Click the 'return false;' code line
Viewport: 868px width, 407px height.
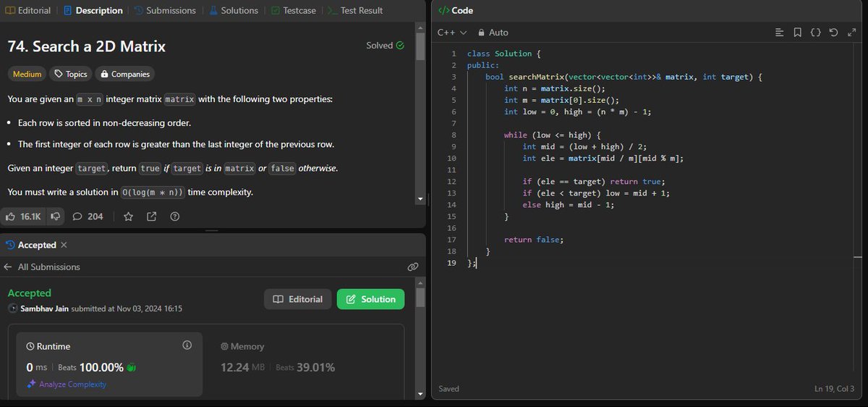(x=533, y=240)
